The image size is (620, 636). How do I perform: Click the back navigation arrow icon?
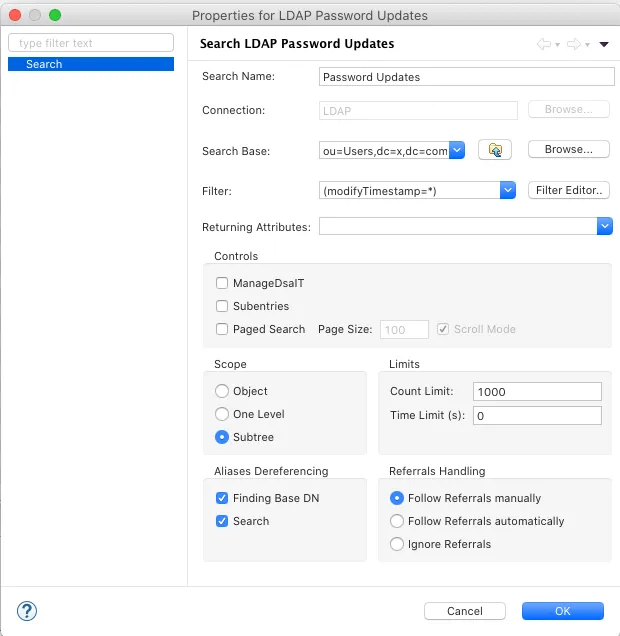point(544,44)
